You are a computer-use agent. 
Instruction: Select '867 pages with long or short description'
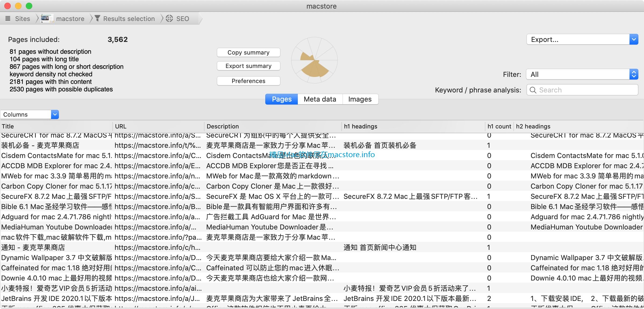(x=66, y=67)
